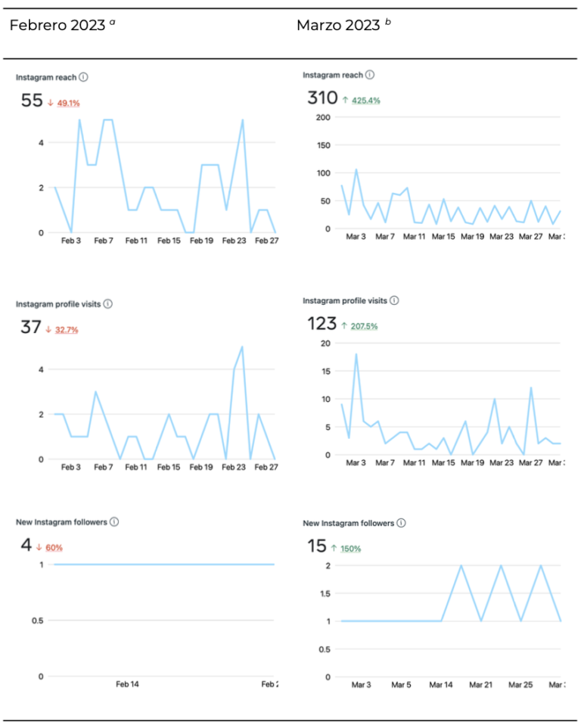Click 'Mar 5' axis label in followers chart
The image size is (581, 728).
tap(401, 685)
